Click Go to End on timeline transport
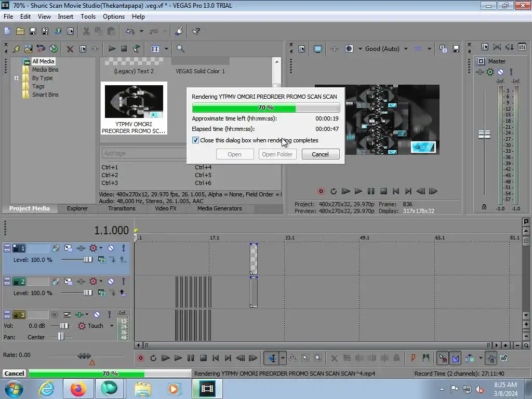The image size is (532, 399). click(228, 358)
